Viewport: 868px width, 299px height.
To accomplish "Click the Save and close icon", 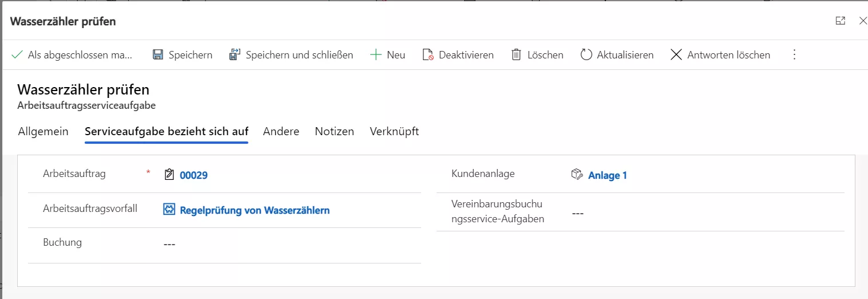I will [235, 55].
